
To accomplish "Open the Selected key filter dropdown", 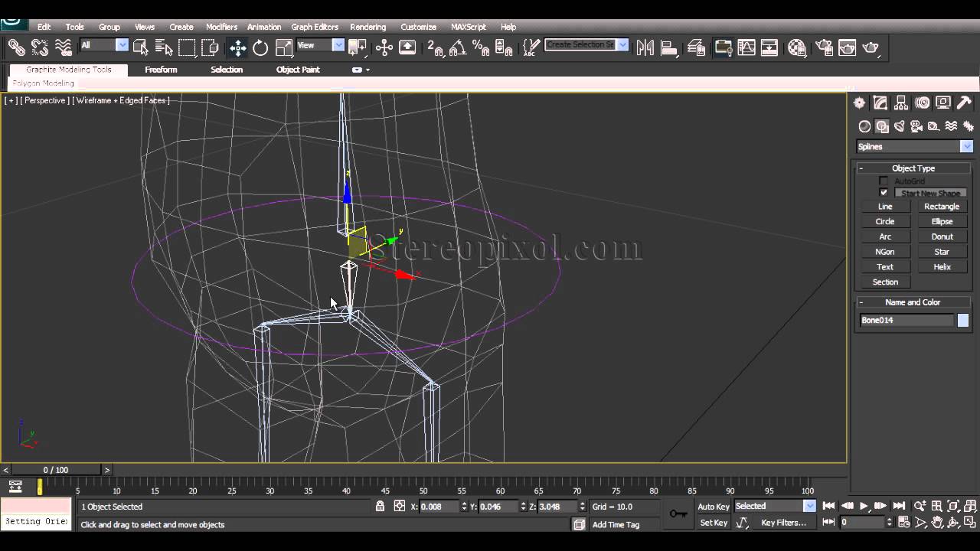I will pyautogui.click(x=775, y=506).
